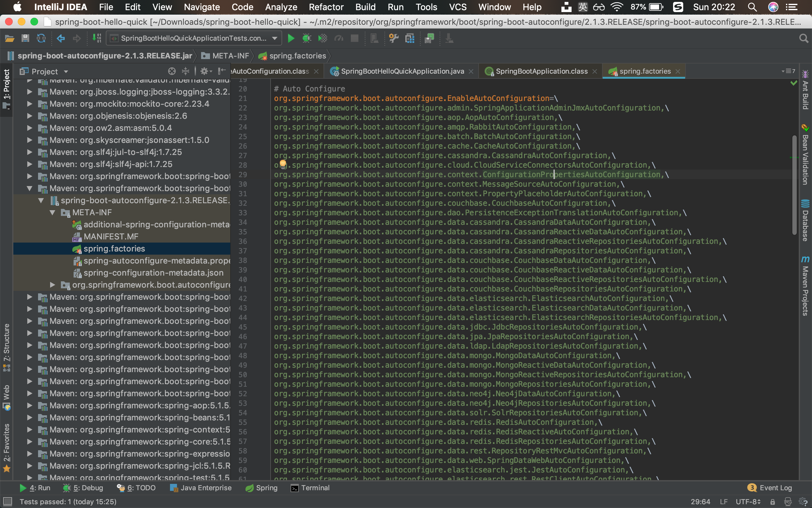Screen dimensions: 812x508
Task: Save all using the floppy disk icon
Action: coord(25,38)
